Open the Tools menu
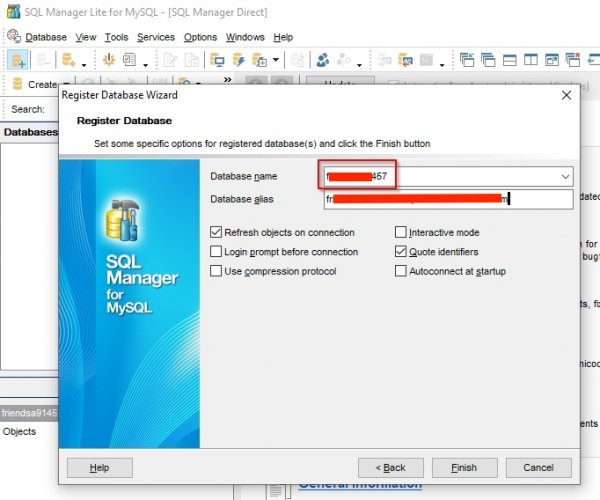600x500 pixels. point(116,37)
